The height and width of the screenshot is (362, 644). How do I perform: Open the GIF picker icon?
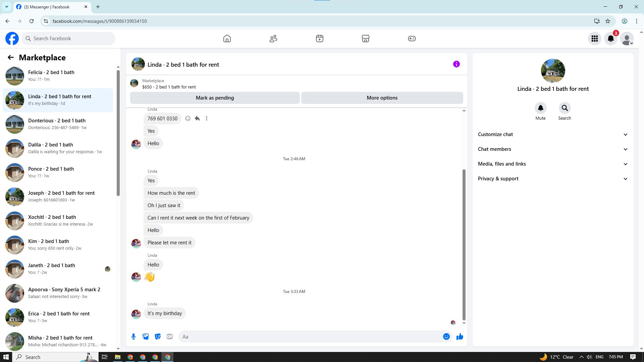click(170, 337)
